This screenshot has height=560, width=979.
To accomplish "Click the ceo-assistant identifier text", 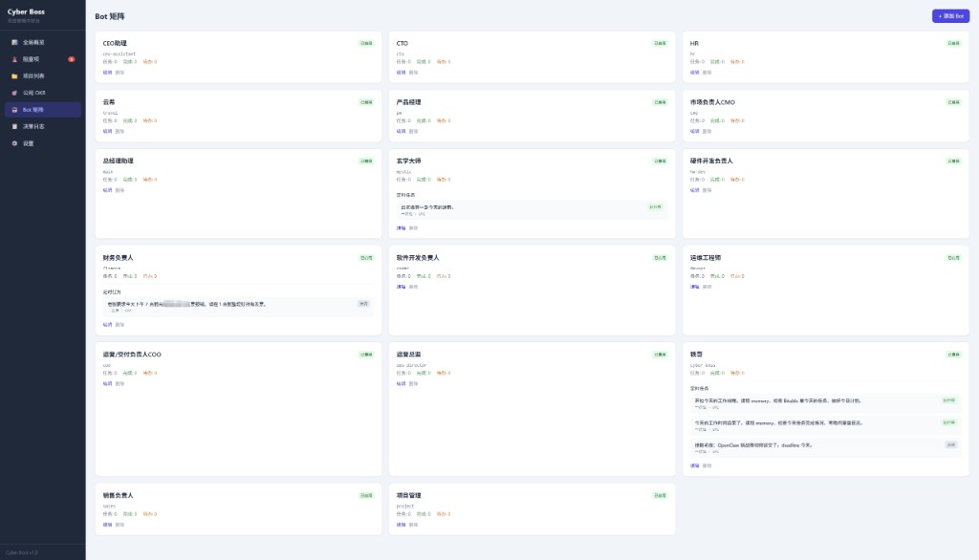I will [120, 54].
